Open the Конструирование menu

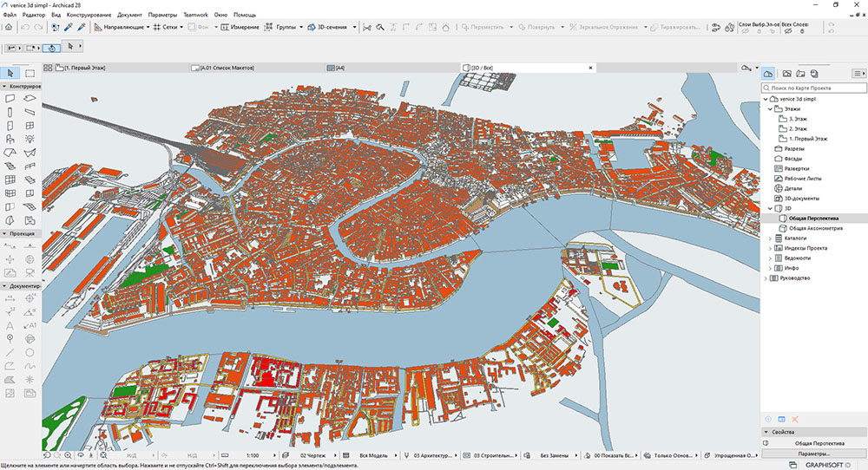89,15
